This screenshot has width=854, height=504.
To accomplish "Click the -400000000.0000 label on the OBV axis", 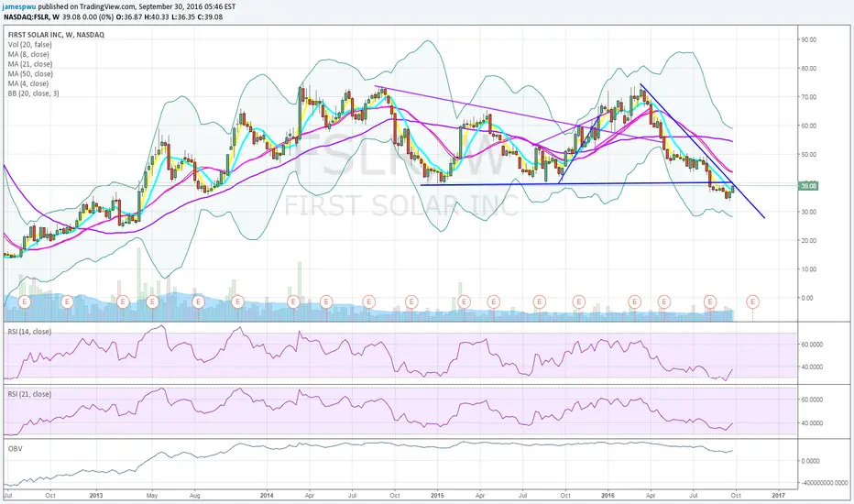I will (825, 483).
